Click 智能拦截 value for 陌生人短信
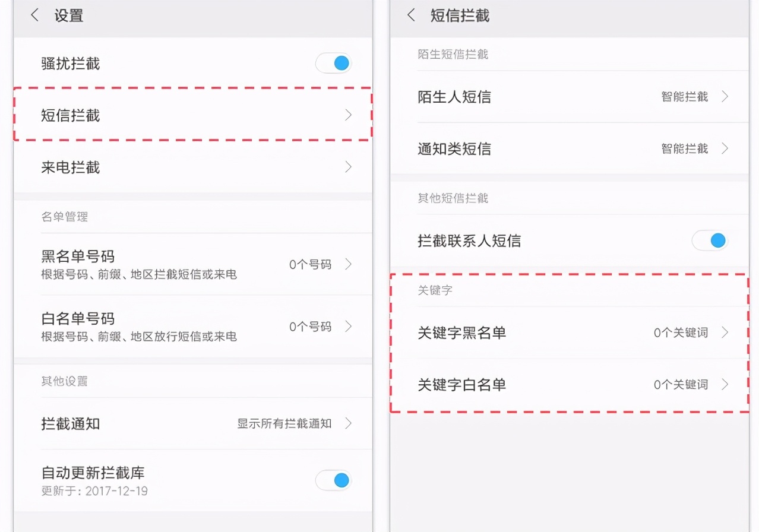759x532 pixels. pyautogui.click(x=685, y=97)
